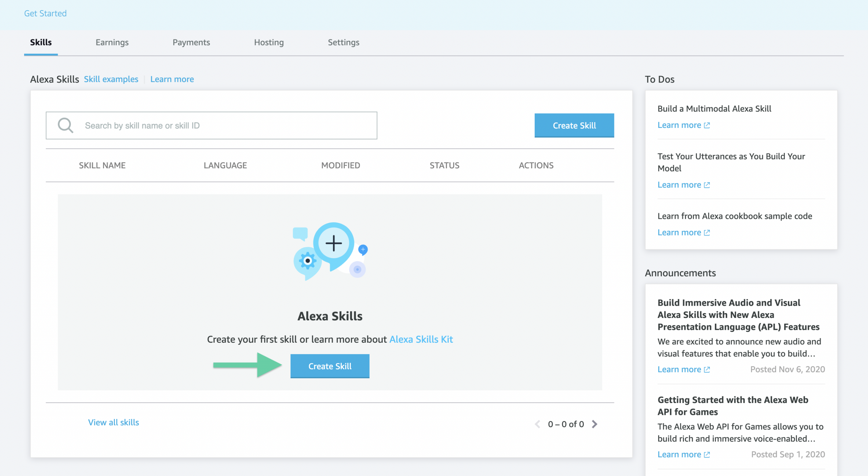This screenshot has height=476, width=868.
Task: Click Posted Nov 6, 2020 date
Action: click(788, 369)
